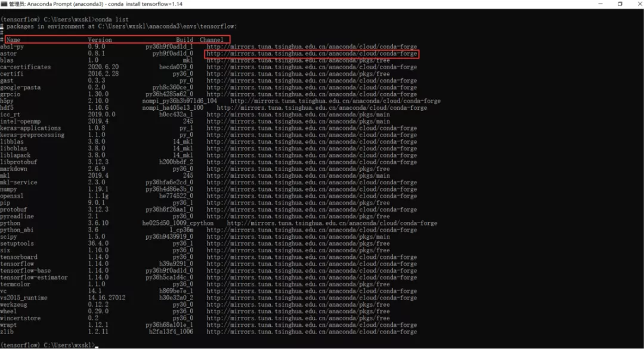Click the Anaconda Prompt title bar icon
This screenshot has height=349, width=644.
click(4, 4)
